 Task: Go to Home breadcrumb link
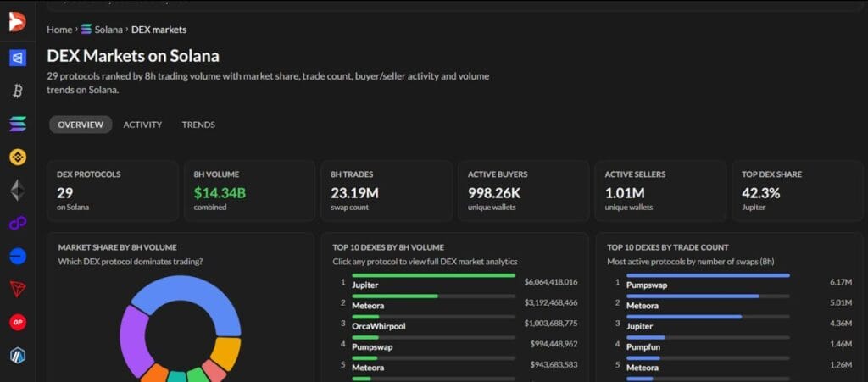pos(59,30)
